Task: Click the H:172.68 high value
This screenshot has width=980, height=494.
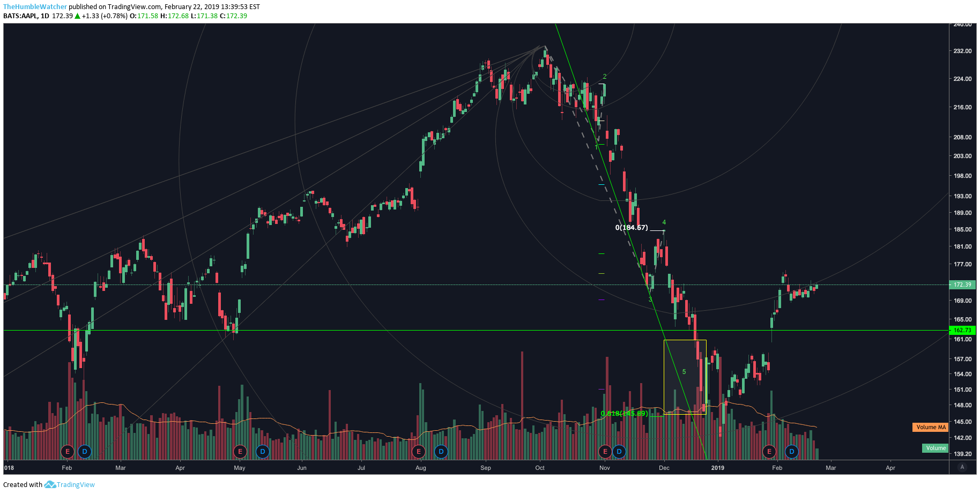Action: coord(175,16)
